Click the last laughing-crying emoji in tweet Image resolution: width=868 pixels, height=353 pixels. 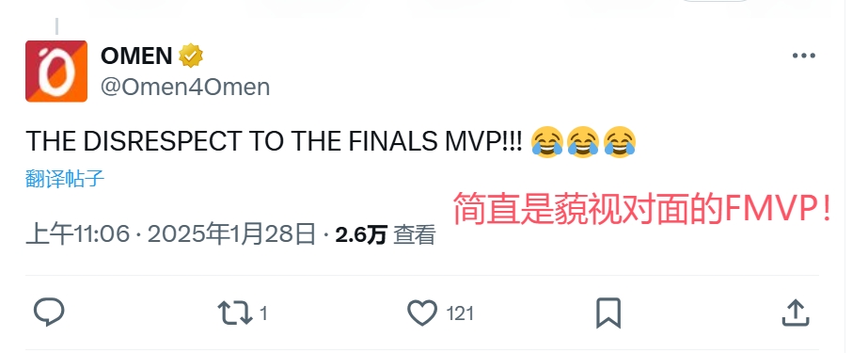pyautogui.click(x=620, y=142)
